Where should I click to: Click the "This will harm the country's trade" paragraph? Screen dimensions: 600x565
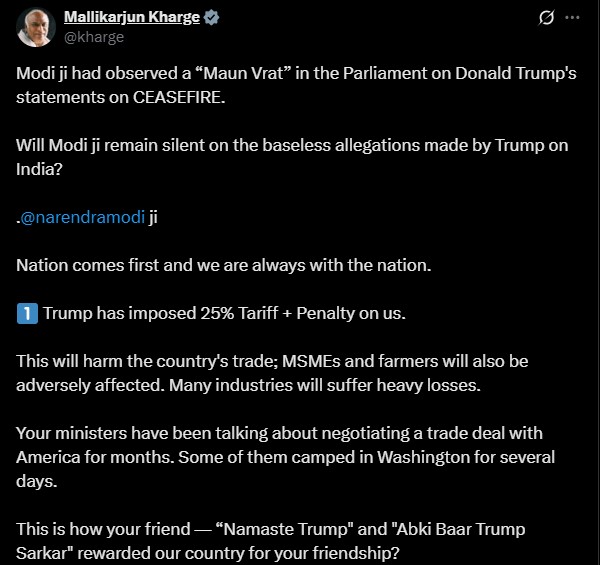(272, 359)
